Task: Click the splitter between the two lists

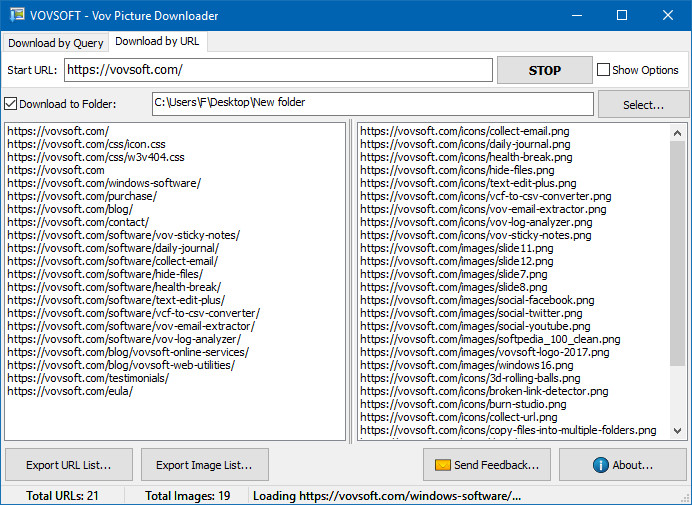Action: point(351,282)
